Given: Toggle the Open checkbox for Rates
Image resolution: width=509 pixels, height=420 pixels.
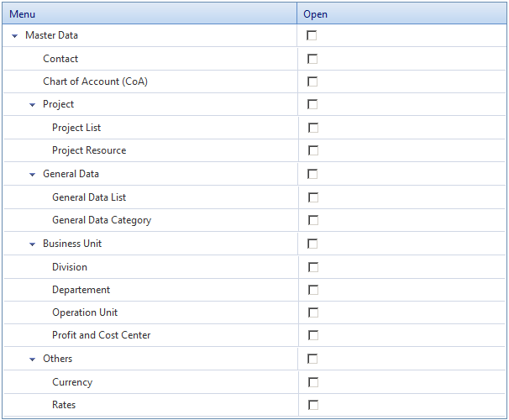Looking at the screenshot, I should (313, 405).
